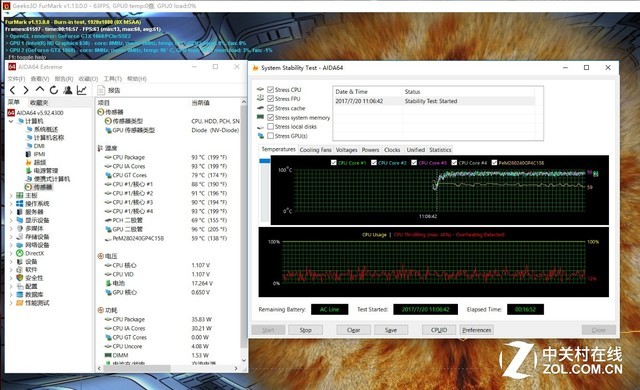Collapse the 计算机 tree node
This screenshot has height=390, width=640.
click(11, 121)
